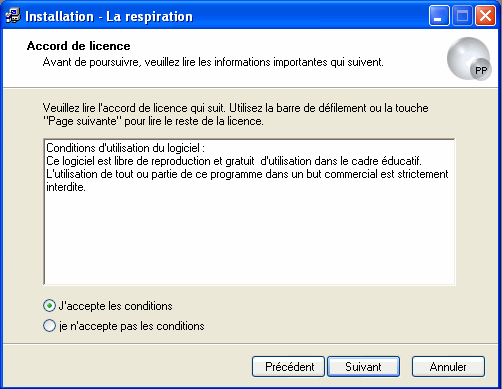Viewport: 502px width, 389px height.
Task: Click the word "interdite." in the license text
Action: 66,187
